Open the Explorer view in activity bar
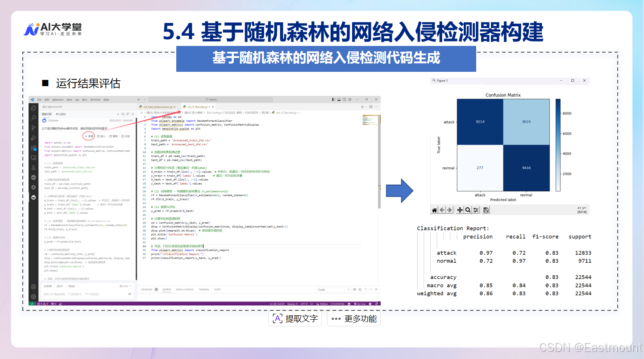 (x=33, y=108)
